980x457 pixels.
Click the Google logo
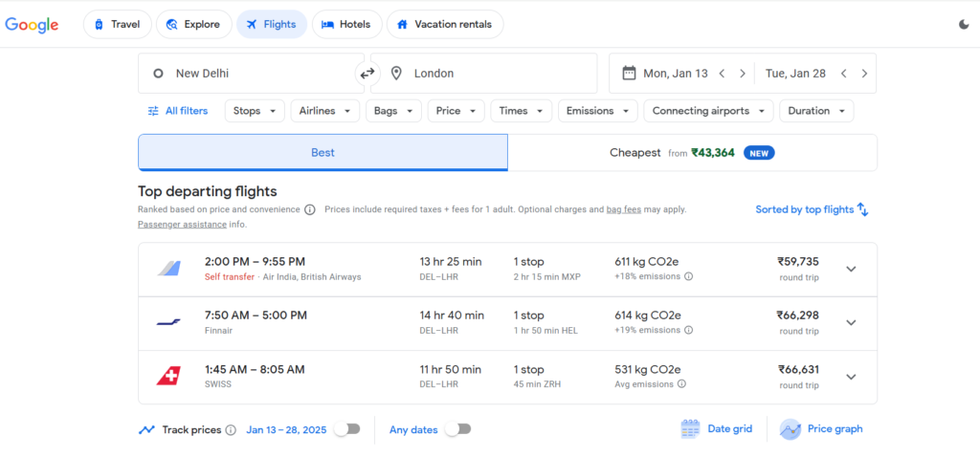[32, 24]
